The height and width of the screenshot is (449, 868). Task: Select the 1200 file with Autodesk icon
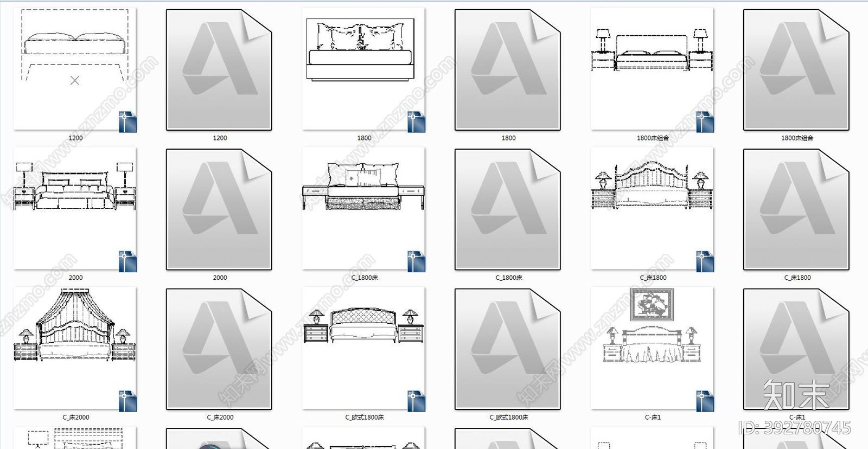[x=219, y=69]
